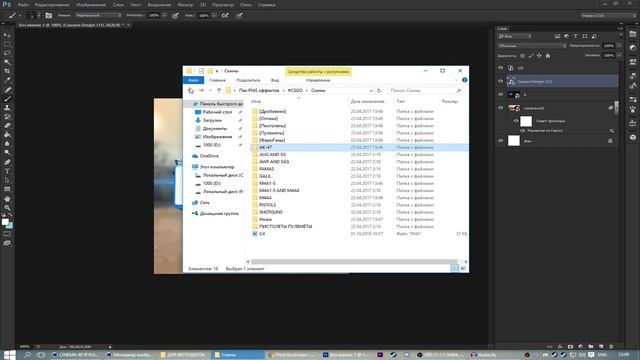
Task: Open Photoshop Фильтр menu
Action: click(185, 5)
